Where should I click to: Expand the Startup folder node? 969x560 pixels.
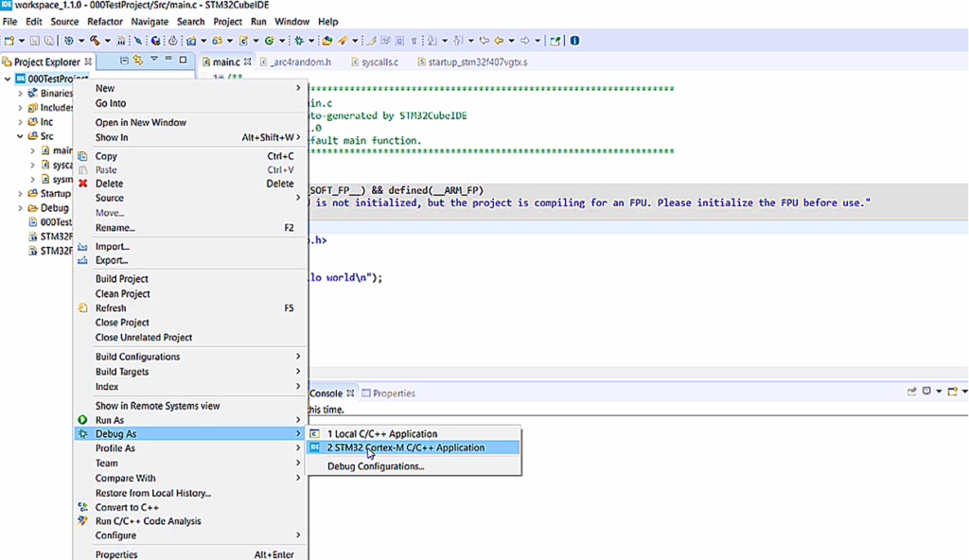(x=20, y=194)
